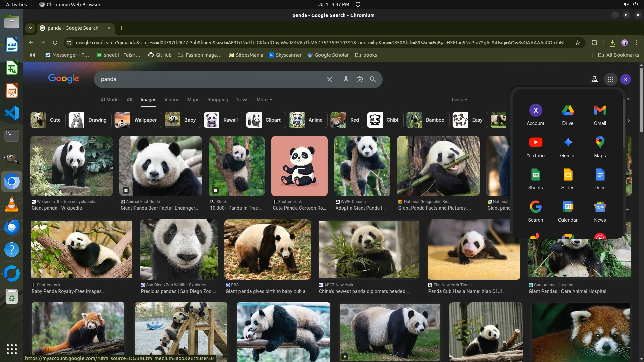
Task: Open the tab search dropdown arrow
Action: [30, 28]
